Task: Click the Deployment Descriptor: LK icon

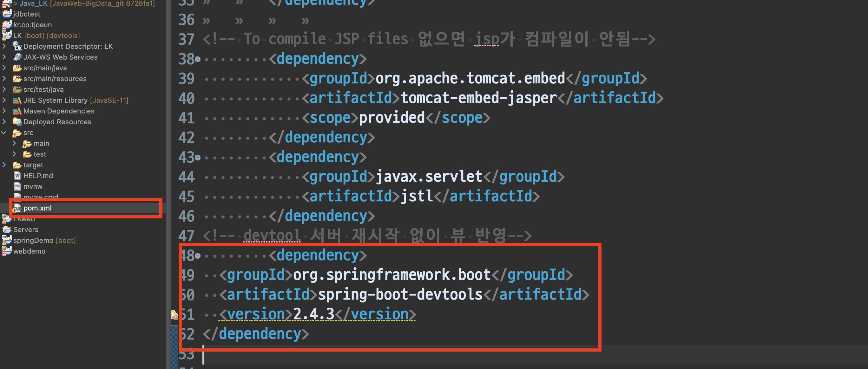Action: (x=17, y=46)
